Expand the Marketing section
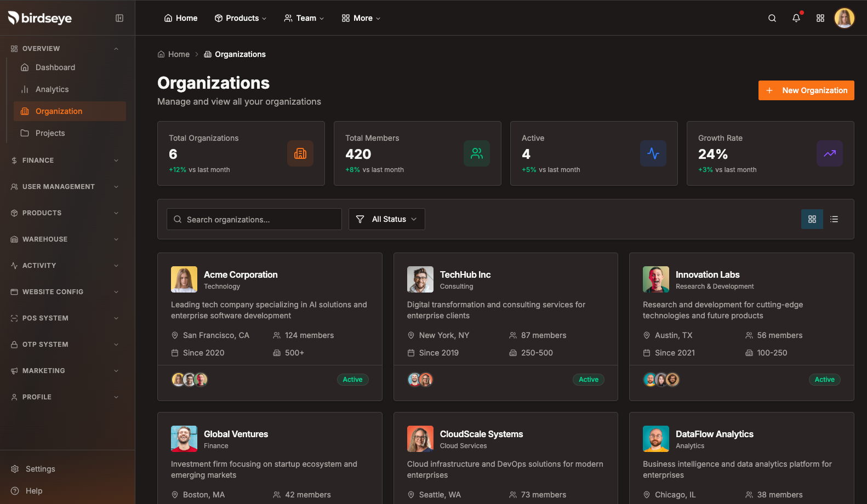The image size is (867, 504). [65, 371]
